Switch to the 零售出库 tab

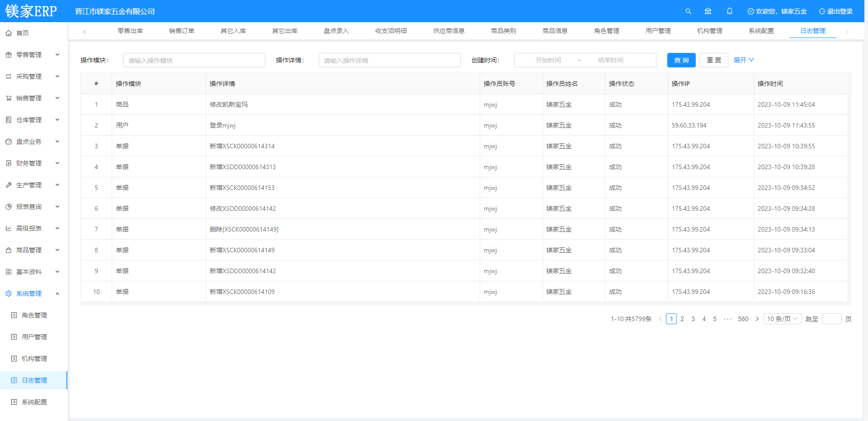(x=130, y=31)
